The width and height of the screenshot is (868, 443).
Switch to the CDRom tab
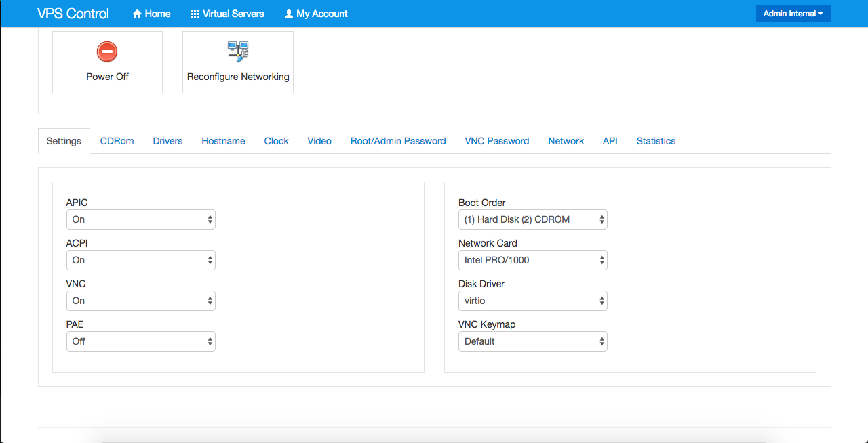click(117, 141)
